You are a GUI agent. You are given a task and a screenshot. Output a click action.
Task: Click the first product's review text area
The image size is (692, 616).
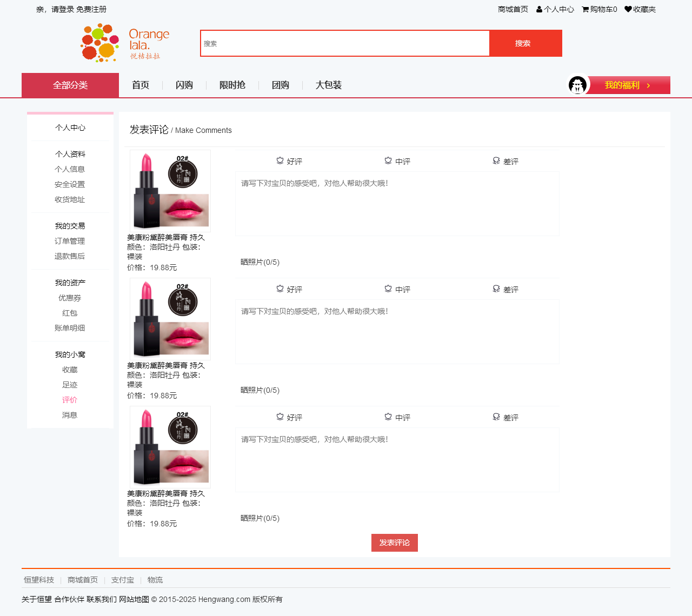click(397, 204)
